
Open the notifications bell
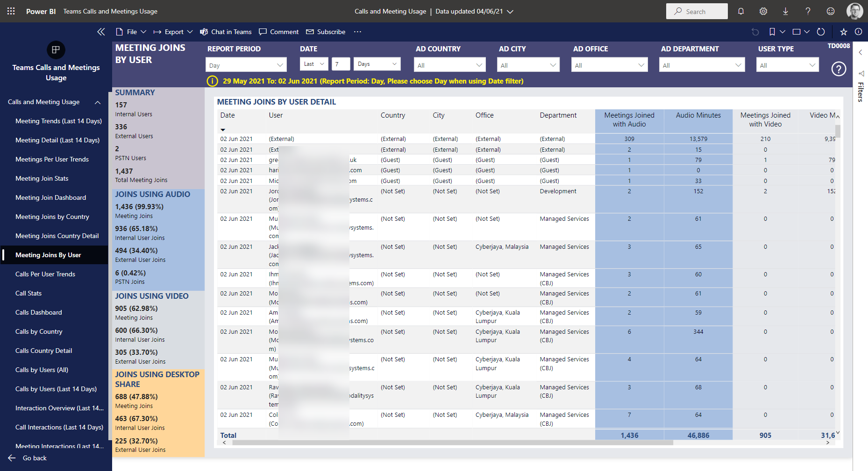[x=741, y=11]
